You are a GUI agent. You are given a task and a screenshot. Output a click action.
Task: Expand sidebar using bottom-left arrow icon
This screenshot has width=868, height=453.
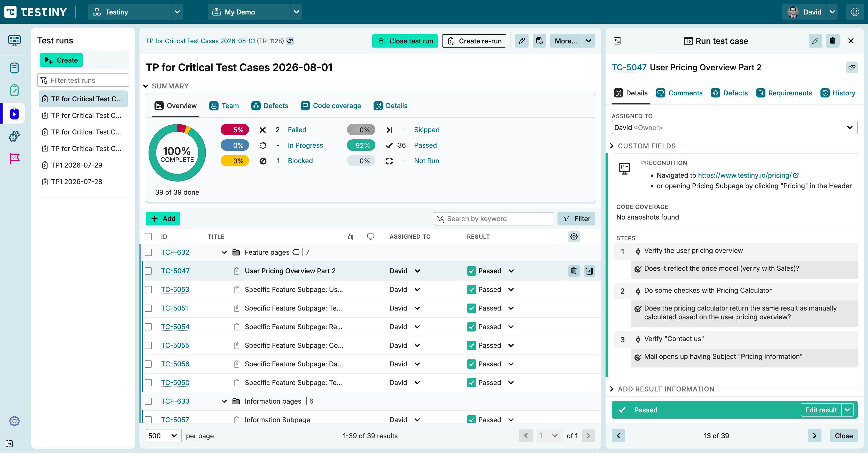(x=10, y=443)
